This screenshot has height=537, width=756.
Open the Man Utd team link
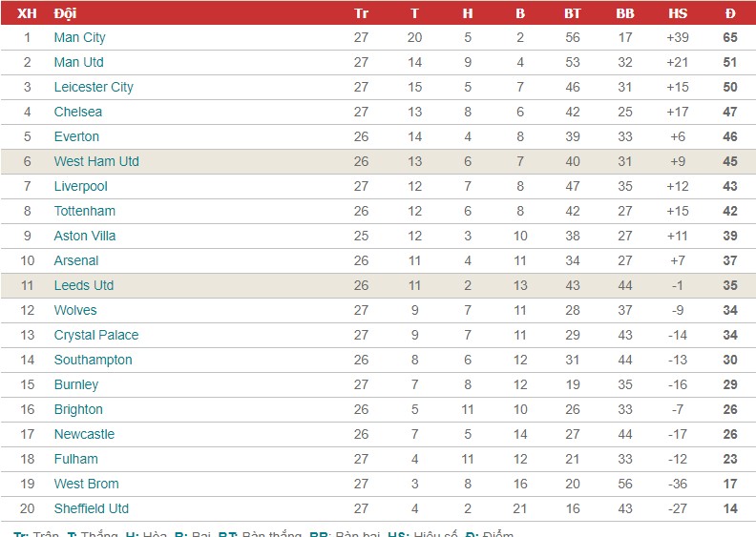pos(78,62)
